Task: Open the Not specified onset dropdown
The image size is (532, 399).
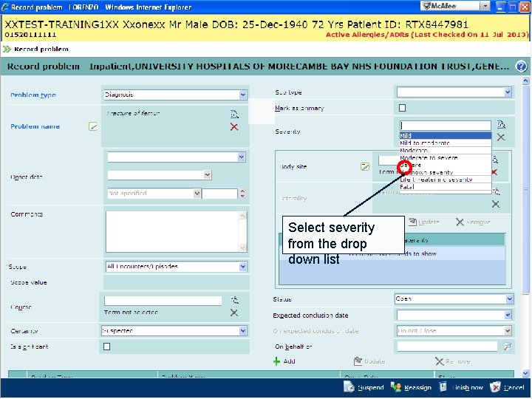Action: point(197,194)
